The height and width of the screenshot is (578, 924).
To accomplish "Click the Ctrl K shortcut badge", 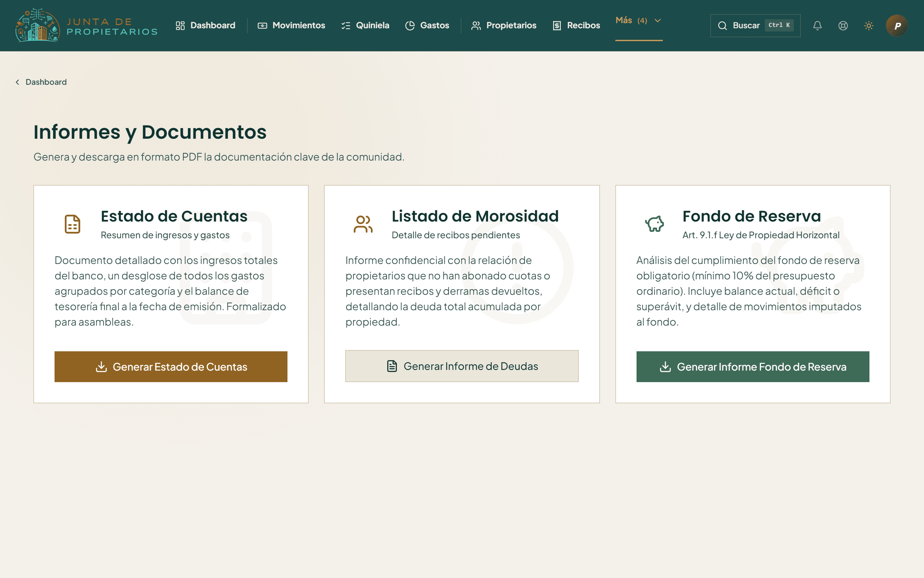I will [779, 25].
